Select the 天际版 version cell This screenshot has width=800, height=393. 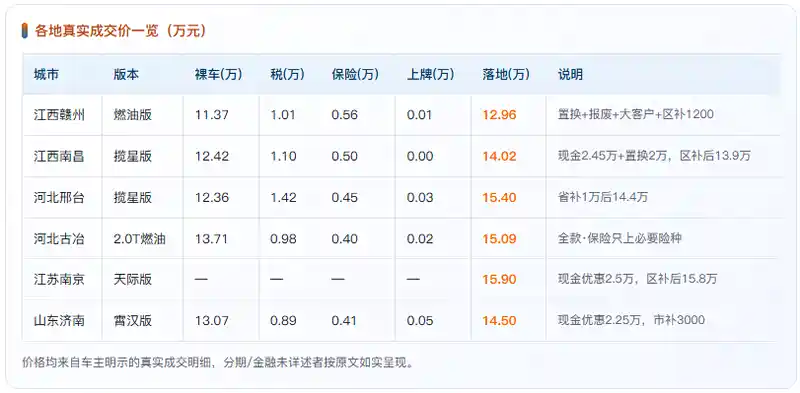pos(133,279)
